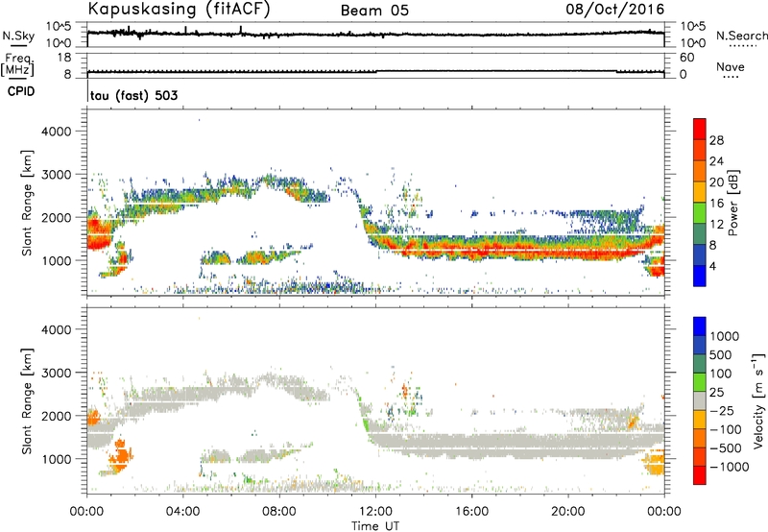Click the '1000' tick on Velocity colorbar

click(725, 336)
